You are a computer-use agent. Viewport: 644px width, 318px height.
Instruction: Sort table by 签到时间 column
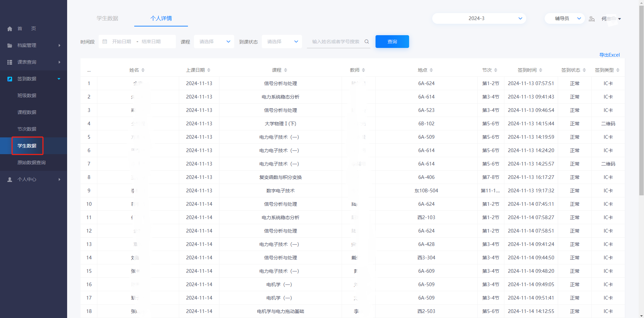point(540,70)
